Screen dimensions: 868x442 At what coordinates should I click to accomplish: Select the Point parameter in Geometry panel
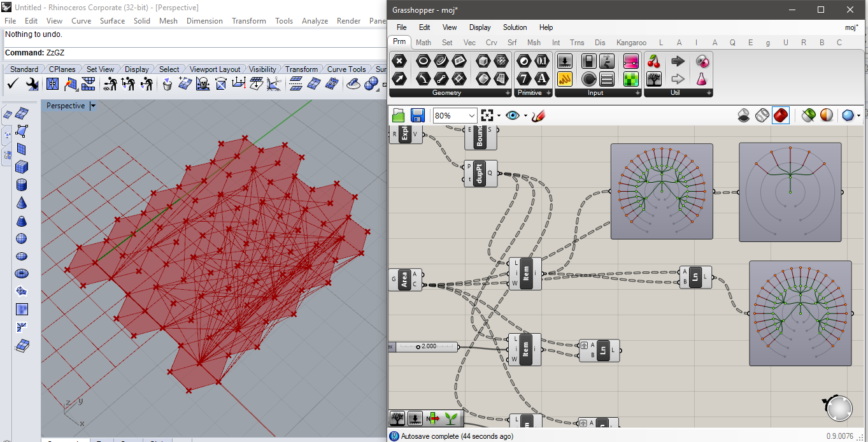pyautogui.click(x=399, y=61)
